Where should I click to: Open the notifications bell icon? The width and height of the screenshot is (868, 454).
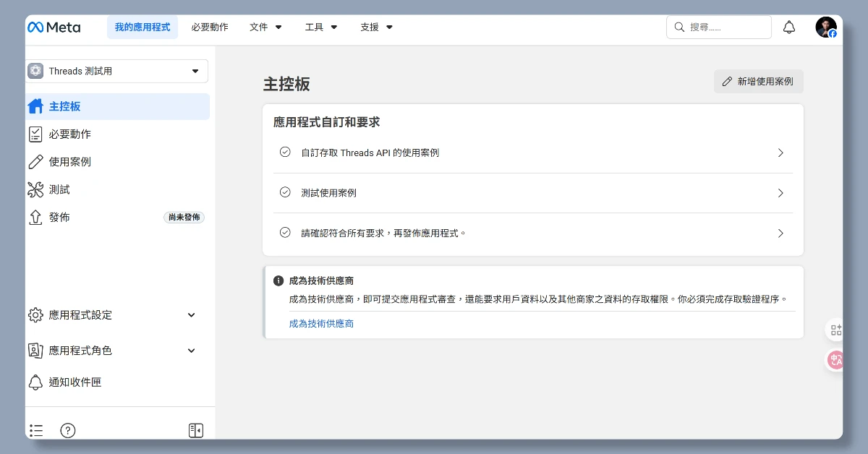(x=789, y=27)
